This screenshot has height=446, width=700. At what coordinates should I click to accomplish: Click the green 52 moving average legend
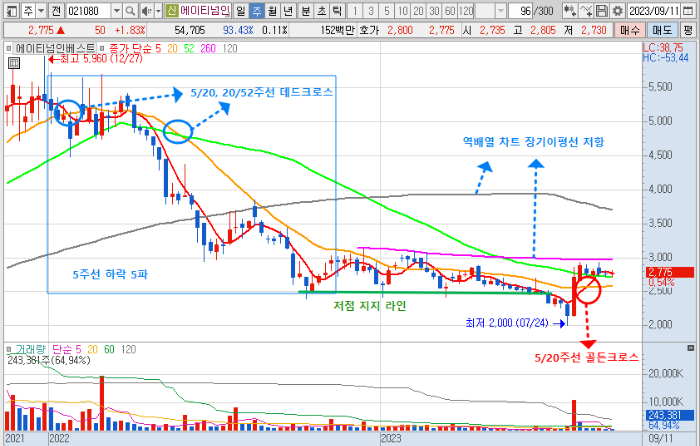[189, 48]
